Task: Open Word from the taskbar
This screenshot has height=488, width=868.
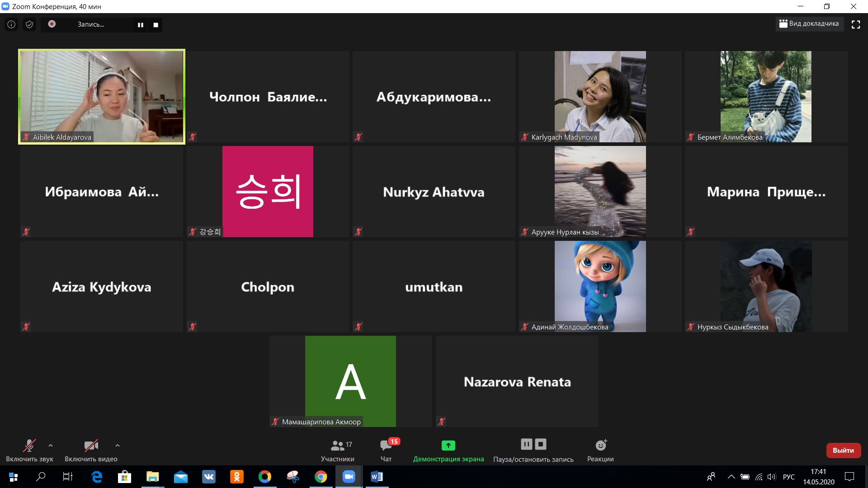Action: 377,477
